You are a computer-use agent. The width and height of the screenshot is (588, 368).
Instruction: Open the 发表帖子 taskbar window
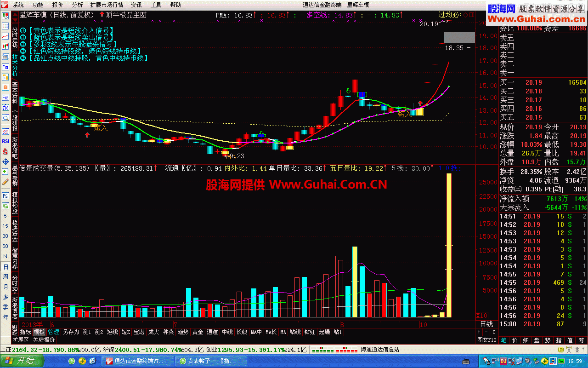coord(212,361)
